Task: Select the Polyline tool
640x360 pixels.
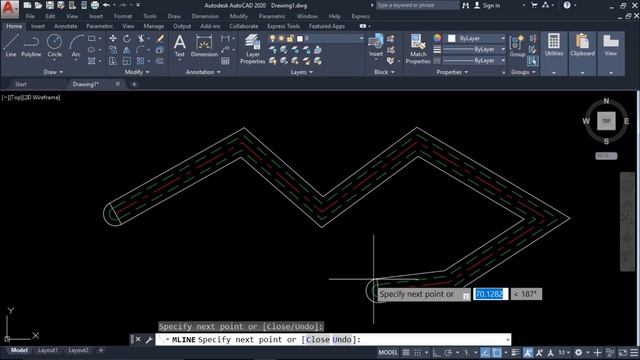Action: tap(31, 45)
